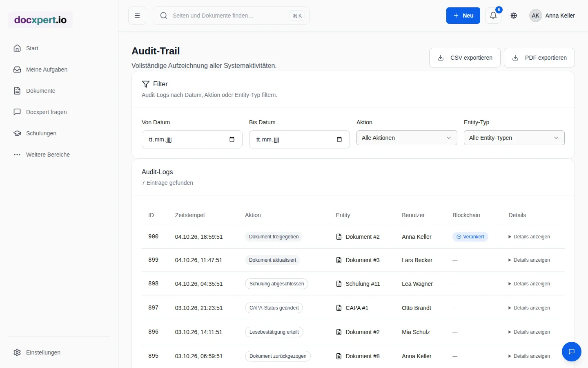Open the Alle Aktionen dropdown
588x368 pixels.
point(407,138)
